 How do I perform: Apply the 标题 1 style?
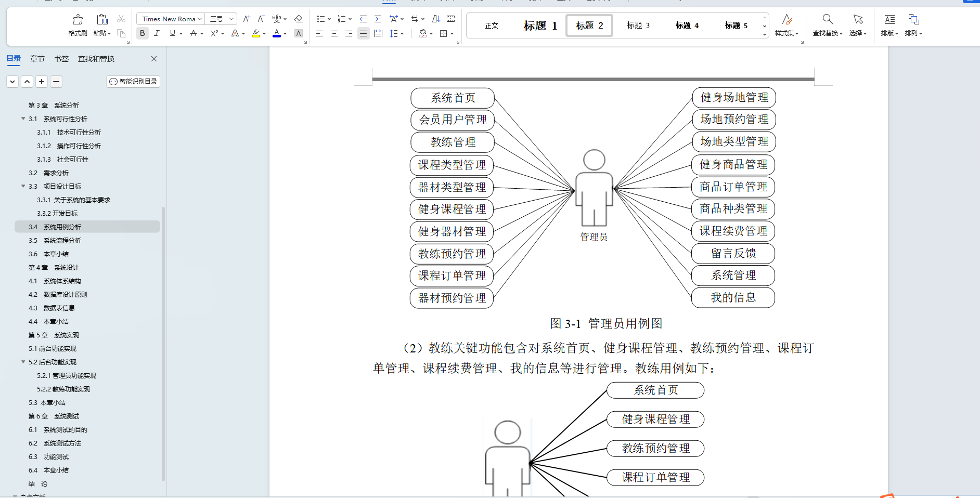tap(540, 25)
